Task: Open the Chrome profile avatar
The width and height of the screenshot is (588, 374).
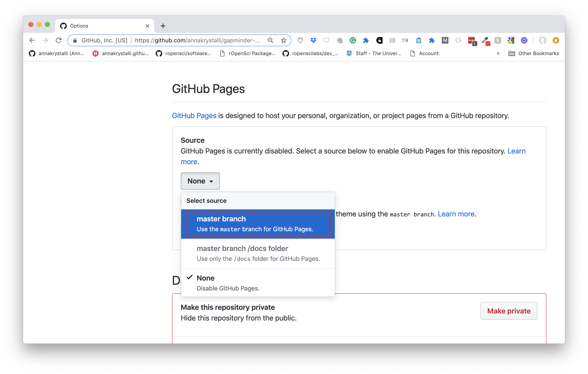Action: (542, 40)
